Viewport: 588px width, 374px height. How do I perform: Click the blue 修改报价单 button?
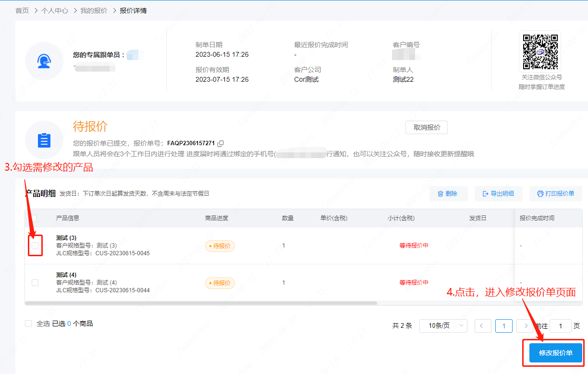pyautogui.click(x=555, y=353)
